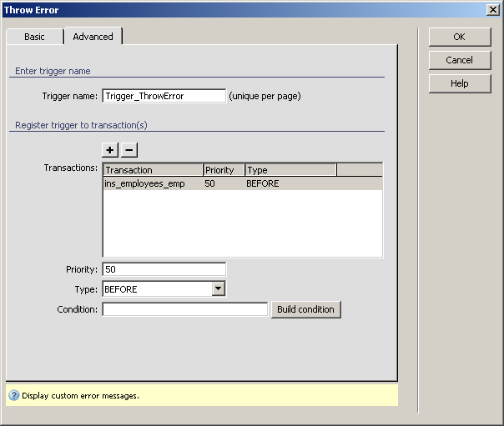Select the Advanced tab
Viewport: 504px width, 426px height.
(93, 37)
